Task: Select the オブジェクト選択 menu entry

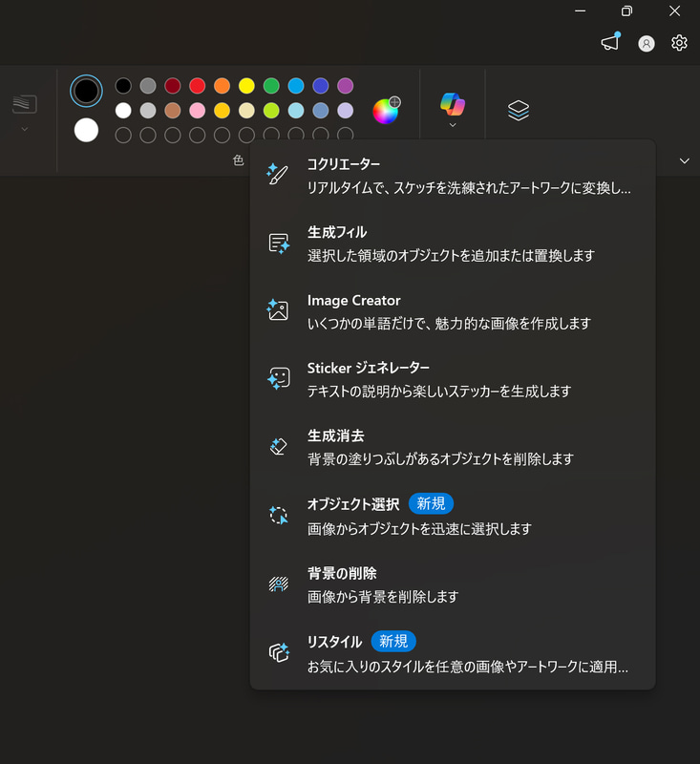Action: (453, 516)
